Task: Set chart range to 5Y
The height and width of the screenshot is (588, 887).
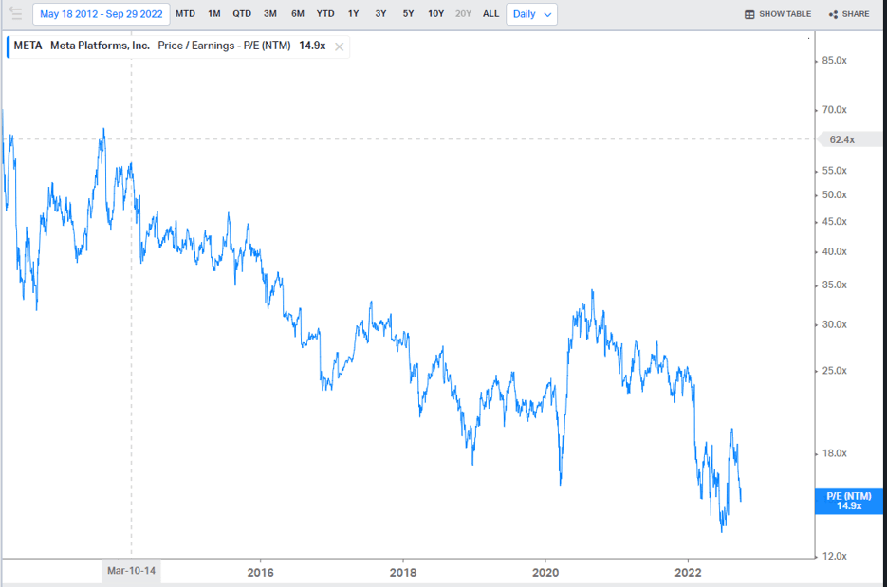Action: click(408, 14)
